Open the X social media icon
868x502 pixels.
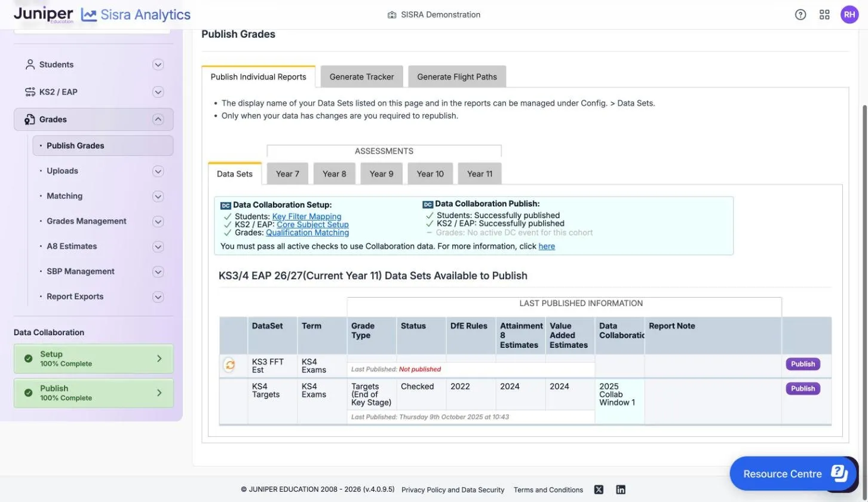599,489
